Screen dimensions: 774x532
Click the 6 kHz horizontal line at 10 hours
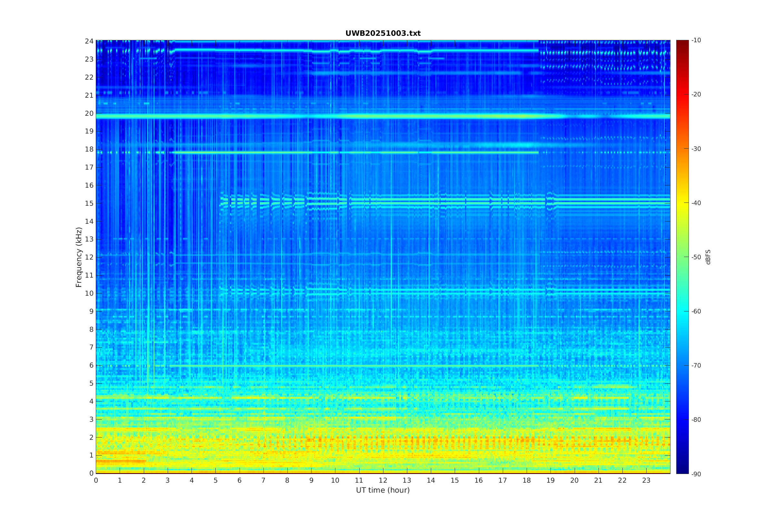tap(335, 366)
